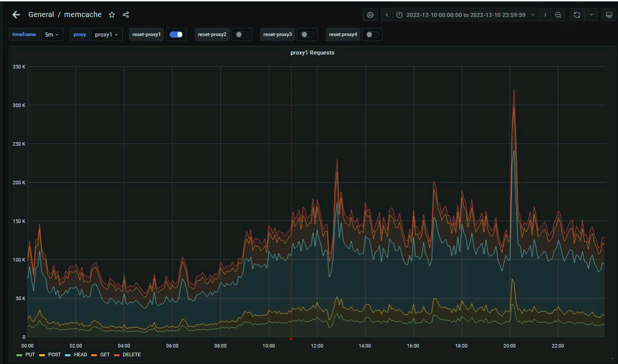Star the memcache dashboard as favorite
This screenshot has height=364, width=618.
(112, 15)
